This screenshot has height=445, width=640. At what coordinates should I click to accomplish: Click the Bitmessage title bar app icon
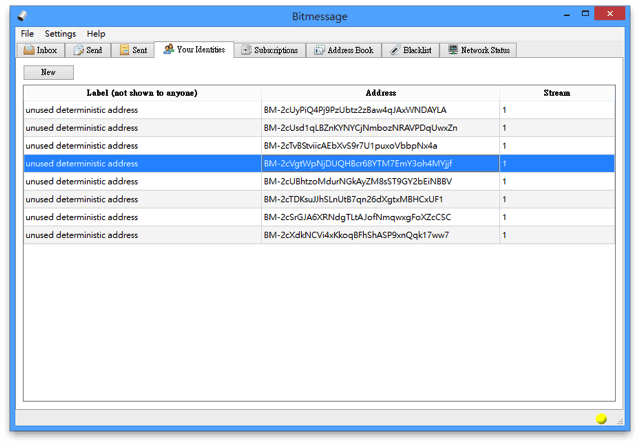23,14
